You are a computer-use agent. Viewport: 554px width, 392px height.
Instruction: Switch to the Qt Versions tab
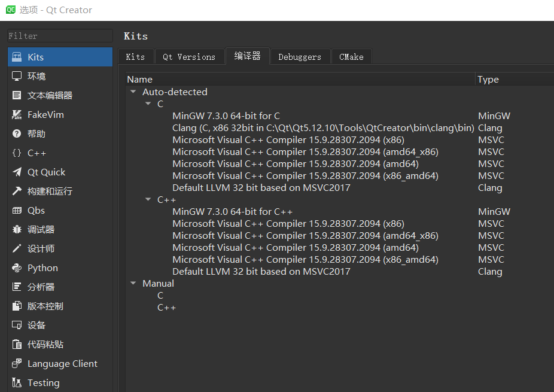(x=190, y=57)
